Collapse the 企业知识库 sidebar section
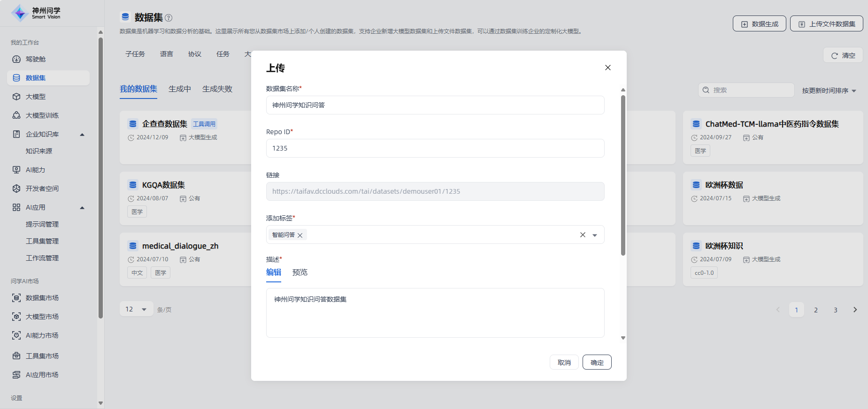Viewport: 868px width, 409px height. (82, 135)
